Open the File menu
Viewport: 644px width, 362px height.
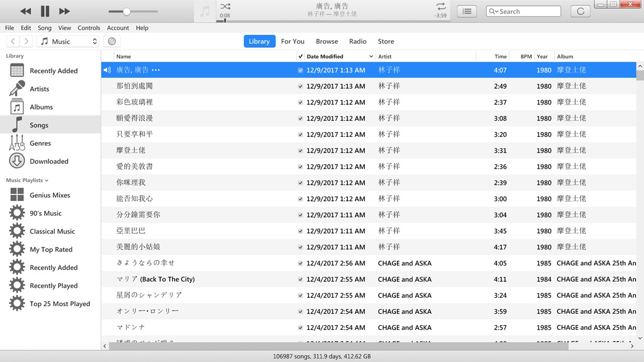click(10, 28)
